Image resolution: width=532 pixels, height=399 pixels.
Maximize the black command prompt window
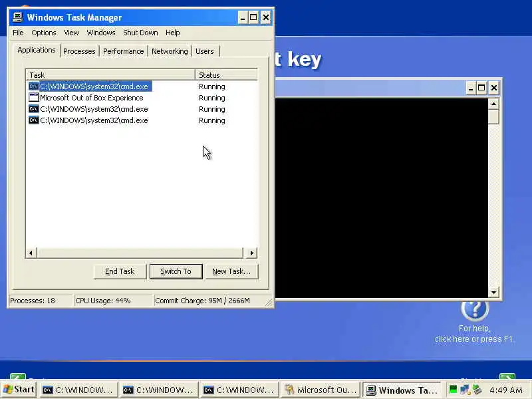tap(481, 88)
